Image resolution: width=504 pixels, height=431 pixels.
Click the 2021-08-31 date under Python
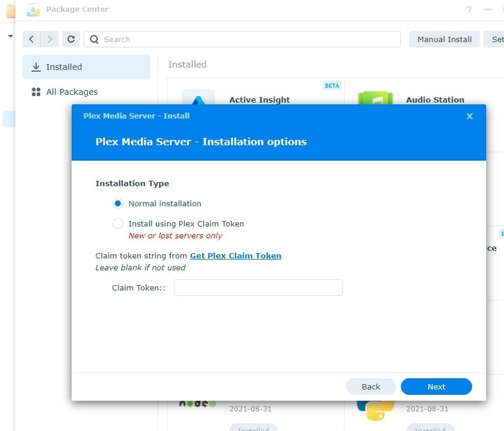[427, 409]
